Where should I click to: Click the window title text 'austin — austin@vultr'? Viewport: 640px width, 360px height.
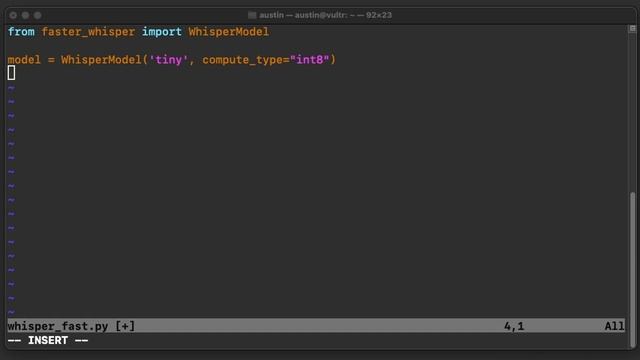click(303, 15)
